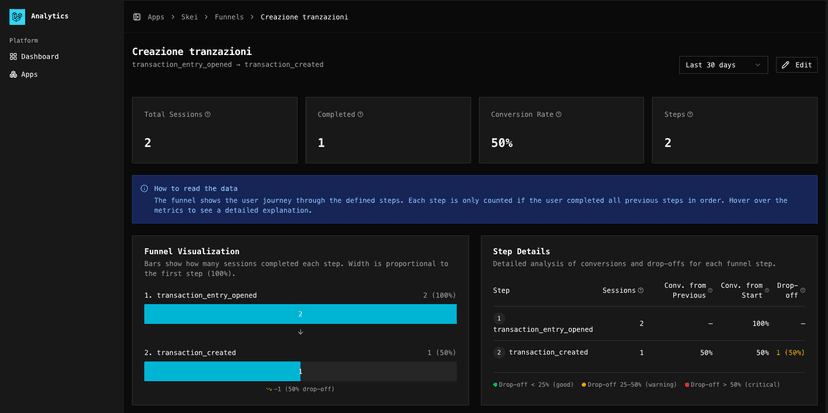Screen dimensions: 828x413
Task: Click the sidebar toggle icon in breadcrumb bar
Action: [137, 17]
